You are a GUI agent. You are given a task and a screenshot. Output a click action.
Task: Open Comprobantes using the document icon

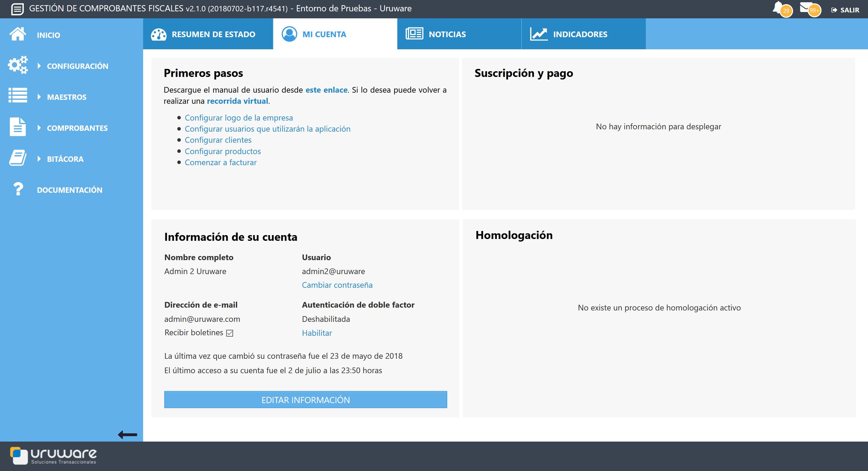point(18,127)
